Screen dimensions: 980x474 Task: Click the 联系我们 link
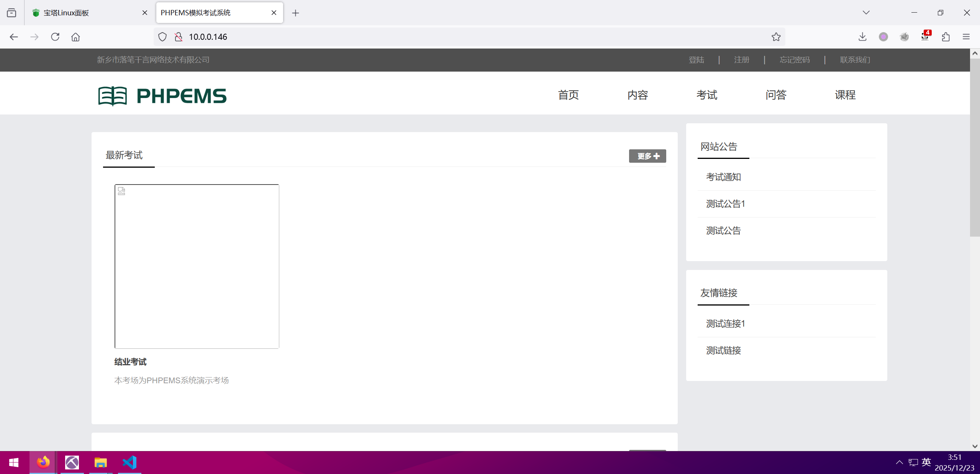855,60
